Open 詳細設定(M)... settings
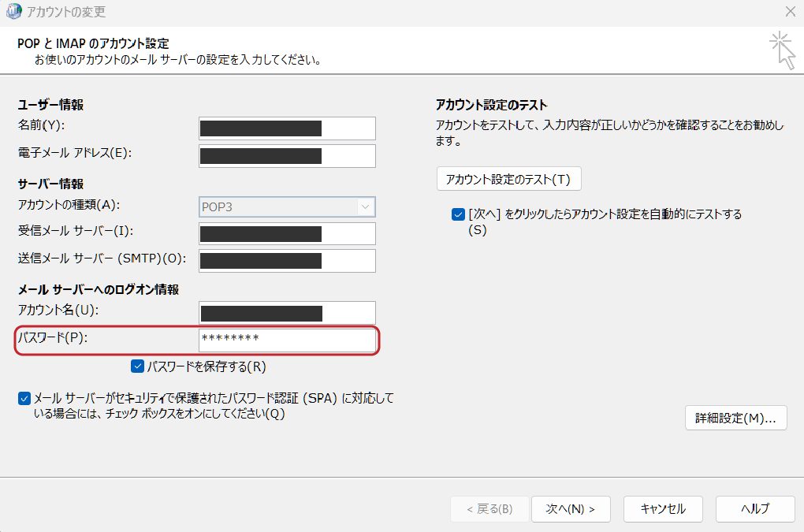 coord(735,419)
